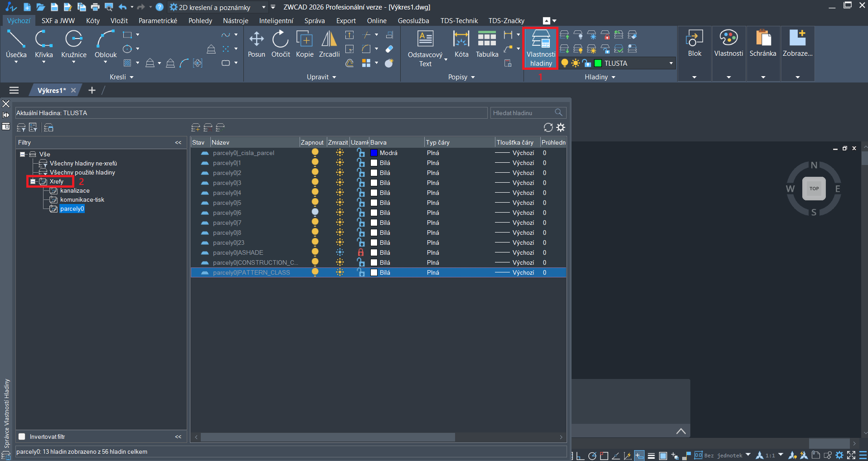Switch to the Nástroje ribbon tab

235,21
